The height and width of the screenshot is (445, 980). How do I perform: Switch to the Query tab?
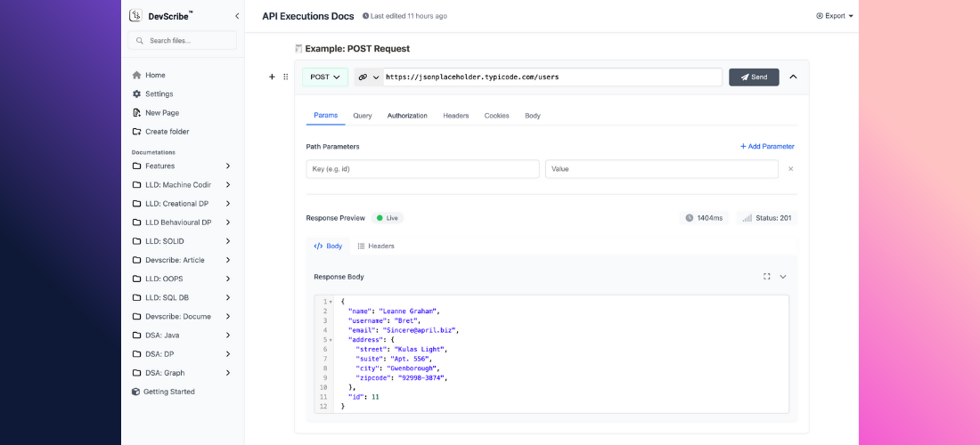[363, 116]
